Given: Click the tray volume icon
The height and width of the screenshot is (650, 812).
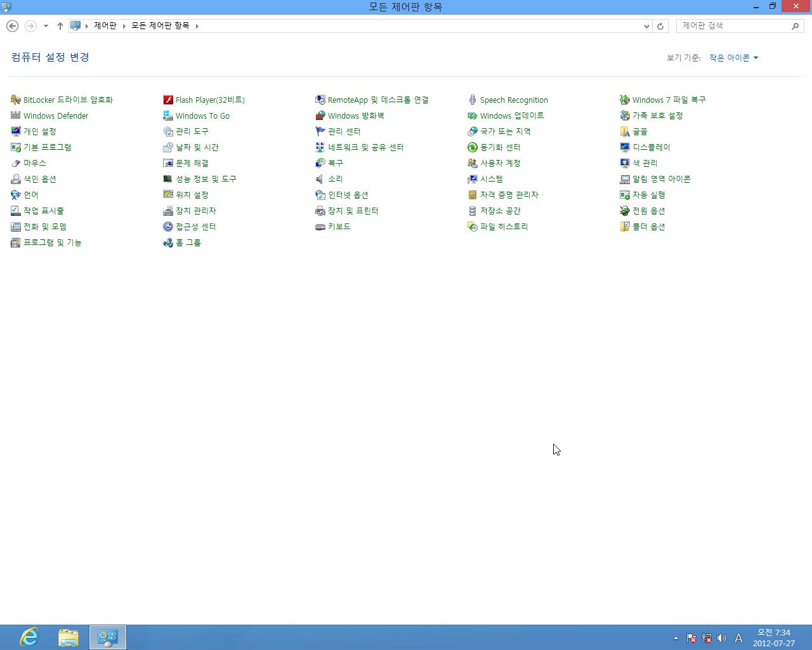Looking at the screenshot, I should [x=722, y=638].
